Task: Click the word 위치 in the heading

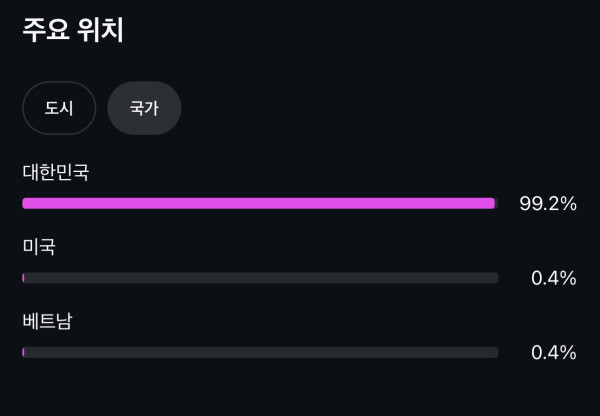Action: coord(100,29)
